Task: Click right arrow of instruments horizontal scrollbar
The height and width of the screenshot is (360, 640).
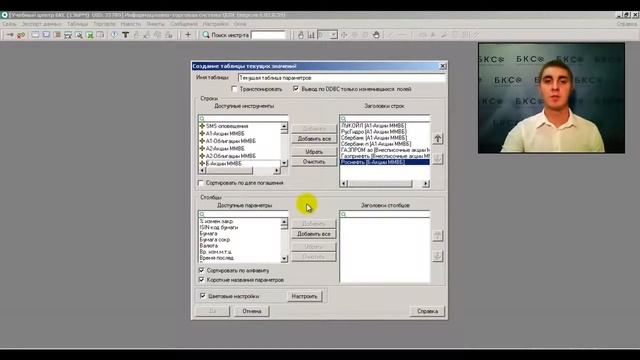Action: (x=277, y=170)
